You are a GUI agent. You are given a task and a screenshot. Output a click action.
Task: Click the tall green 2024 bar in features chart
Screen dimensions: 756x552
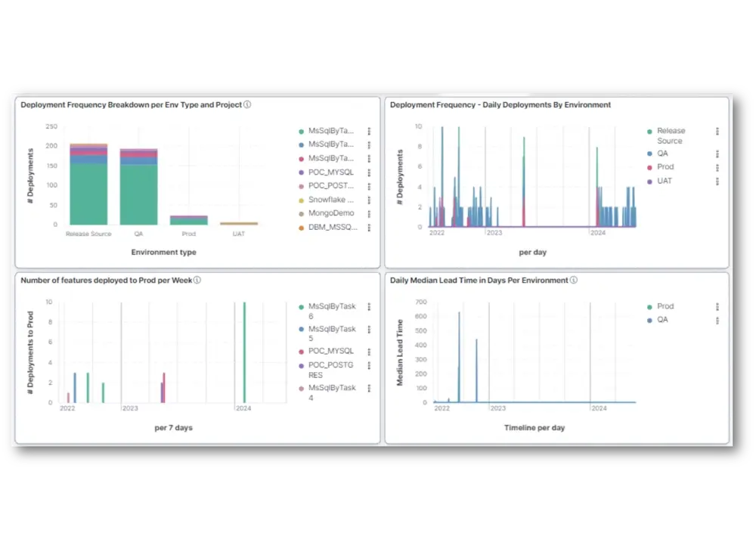point(244,352)
